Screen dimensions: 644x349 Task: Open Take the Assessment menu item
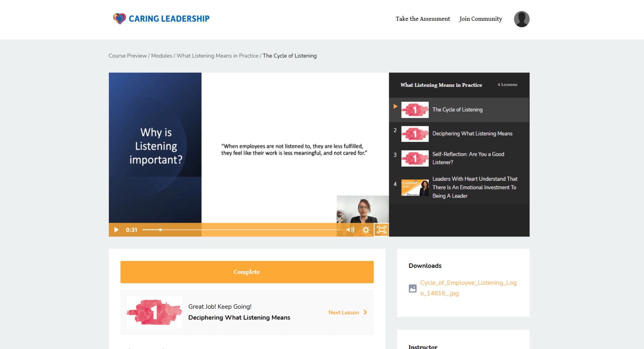(x=423, y=19)
